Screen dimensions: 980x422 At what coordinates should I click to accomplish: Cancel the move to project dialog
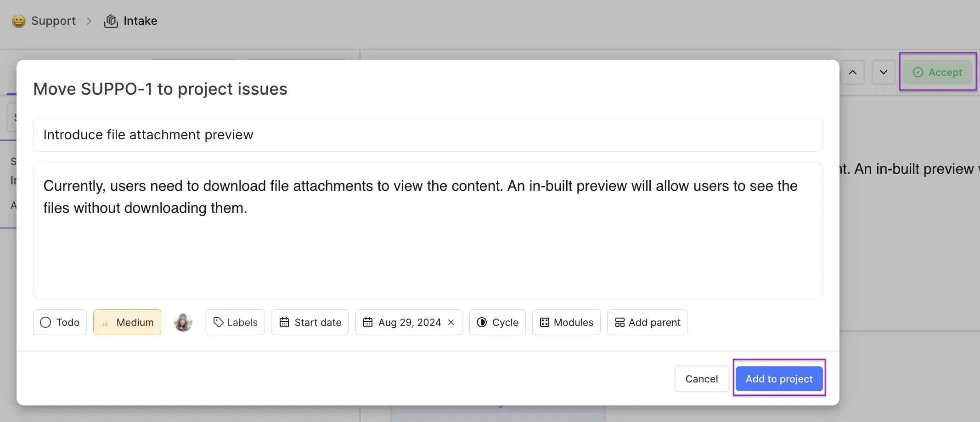(x=702, y=379)
